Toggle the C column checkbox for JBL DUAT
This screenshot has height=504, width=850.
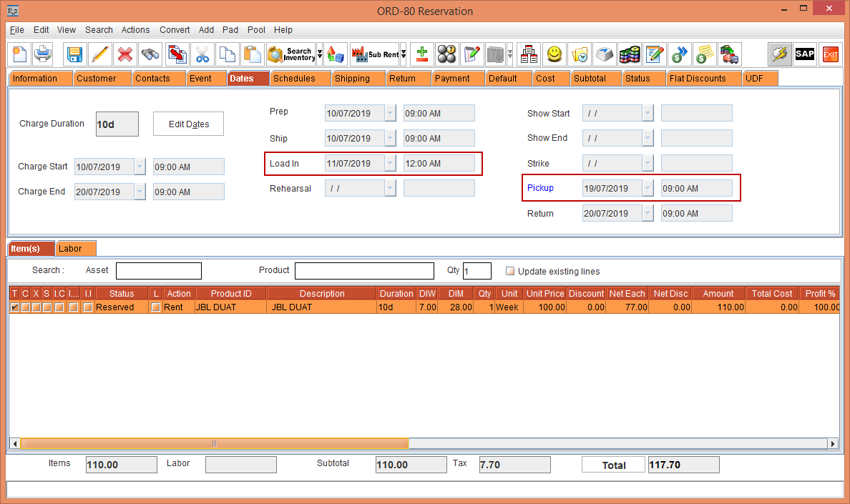pos(26,307)
